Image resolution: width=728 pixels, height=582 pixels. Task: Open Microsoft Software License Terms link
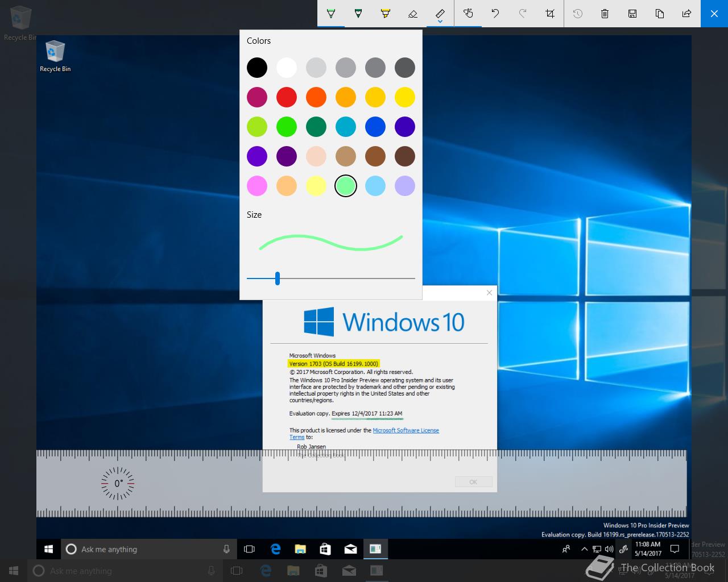[406, 430]
